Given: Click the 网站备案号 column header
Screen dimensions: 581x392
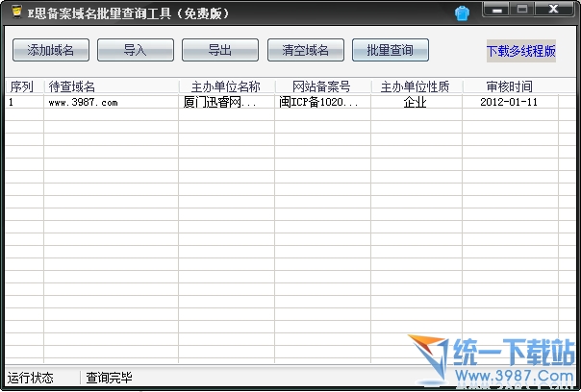Looking at the screenshot, I should [323, 87].
